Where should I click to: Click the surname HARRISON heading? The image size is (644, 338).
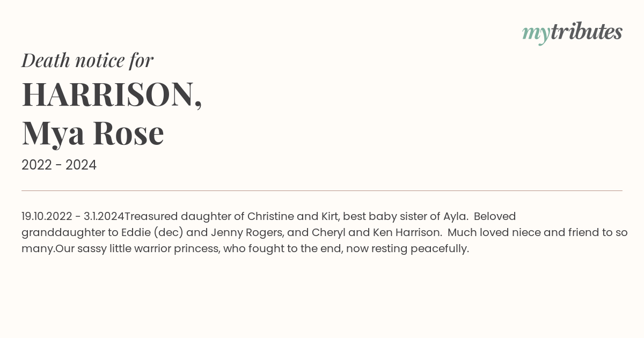click(x=112, y=94)
